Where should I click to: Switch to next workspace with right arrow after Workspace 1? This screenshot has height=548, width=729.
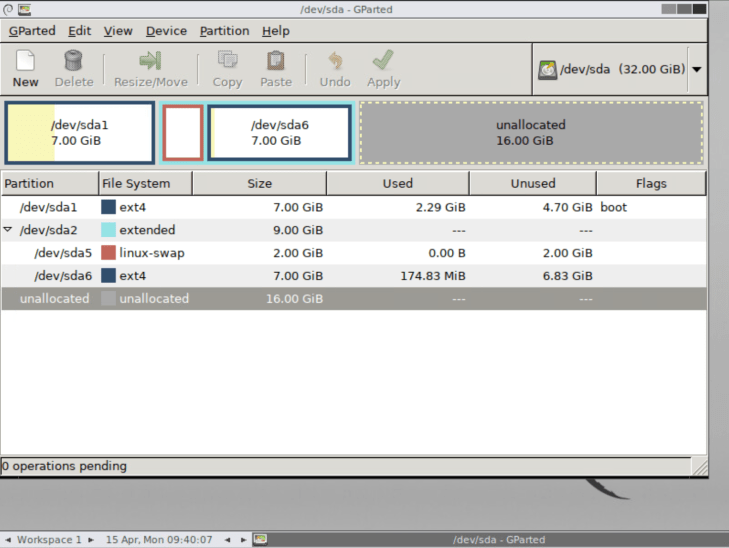pyautogui.click(x=91, y=540)
